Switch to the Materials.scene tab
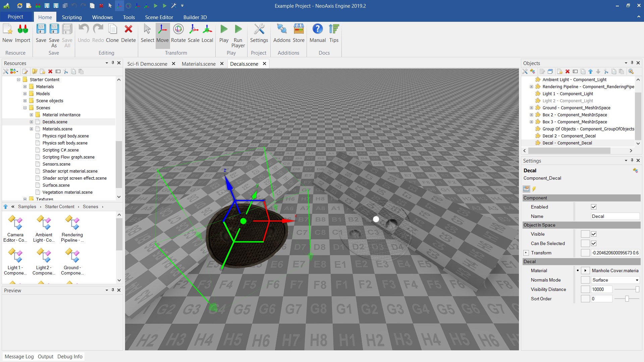644x362 pixels. tap(199, 64)
